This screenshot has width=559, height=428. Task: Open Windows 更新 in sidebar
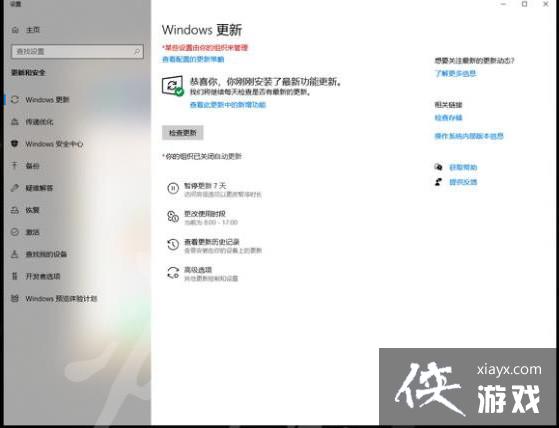tap(47, 100)
